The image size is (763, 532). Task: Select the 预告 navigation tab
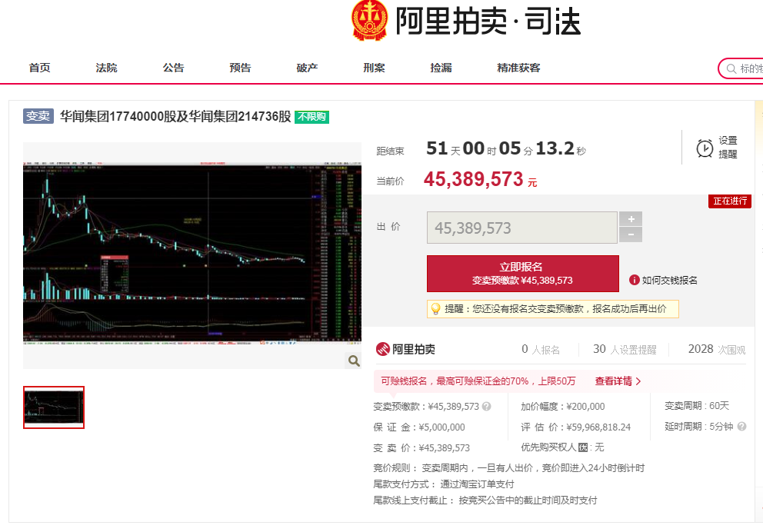[x=240, y=68]
